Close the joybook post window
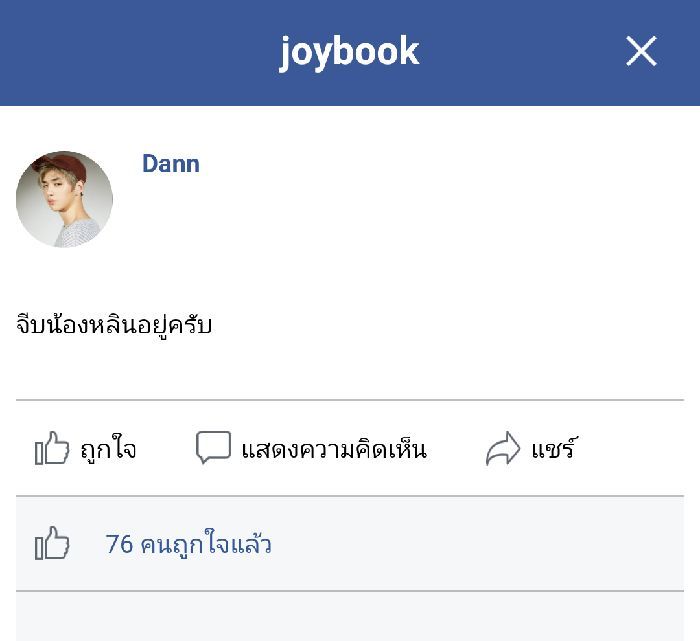The image size is (700, 641). tap(641, 51)
